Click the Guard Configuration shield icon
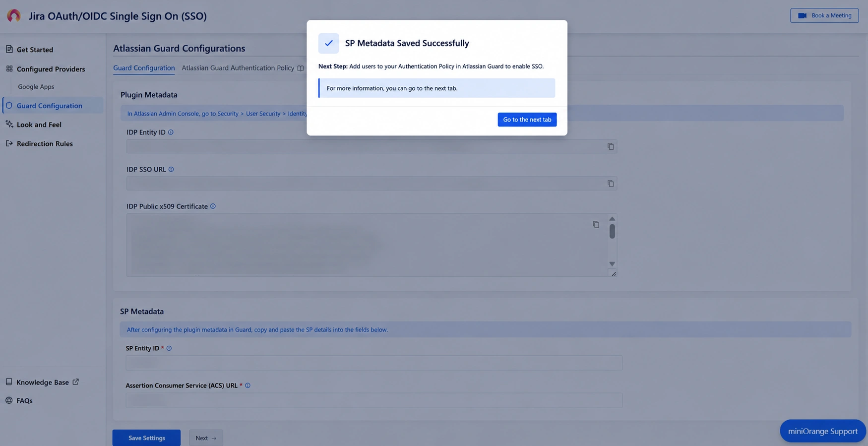This screenshot has height=446, width=868. pos(9,105)
